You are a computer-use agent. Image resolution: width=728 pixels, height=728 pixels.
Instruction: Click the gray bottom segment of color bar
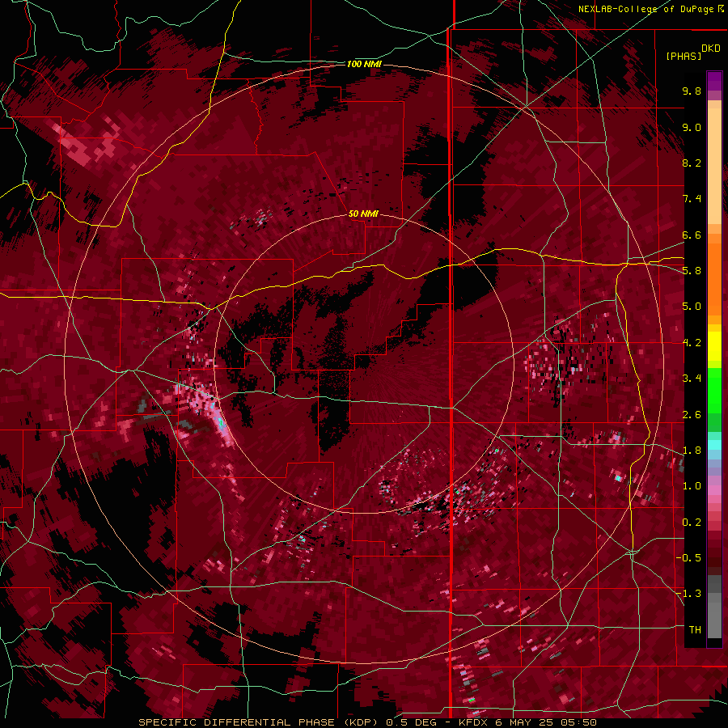click(714, 617)
